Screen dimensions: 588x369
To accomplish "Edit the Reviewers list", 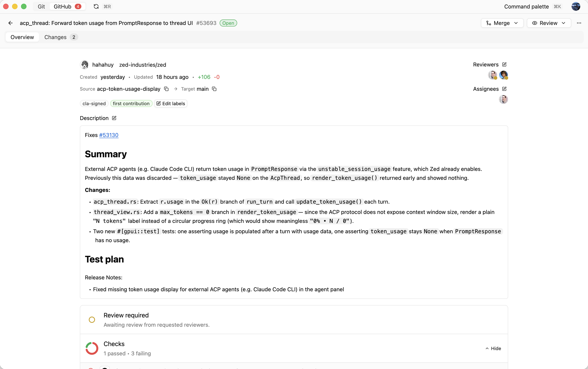I will [504, 64].
